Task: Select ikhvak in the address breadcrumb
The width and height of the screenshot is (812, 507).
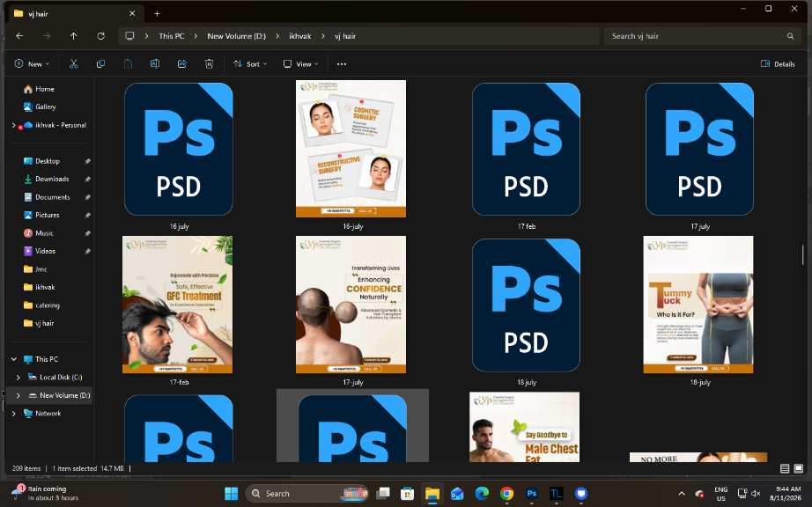Action: [x=299, y=36]
